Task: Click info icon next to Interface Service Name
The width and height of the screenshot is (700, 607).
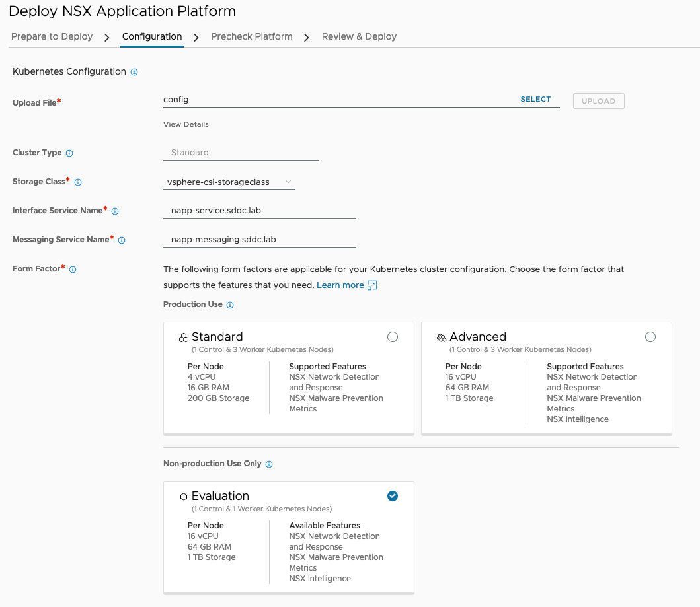Action: coord(115,211)
